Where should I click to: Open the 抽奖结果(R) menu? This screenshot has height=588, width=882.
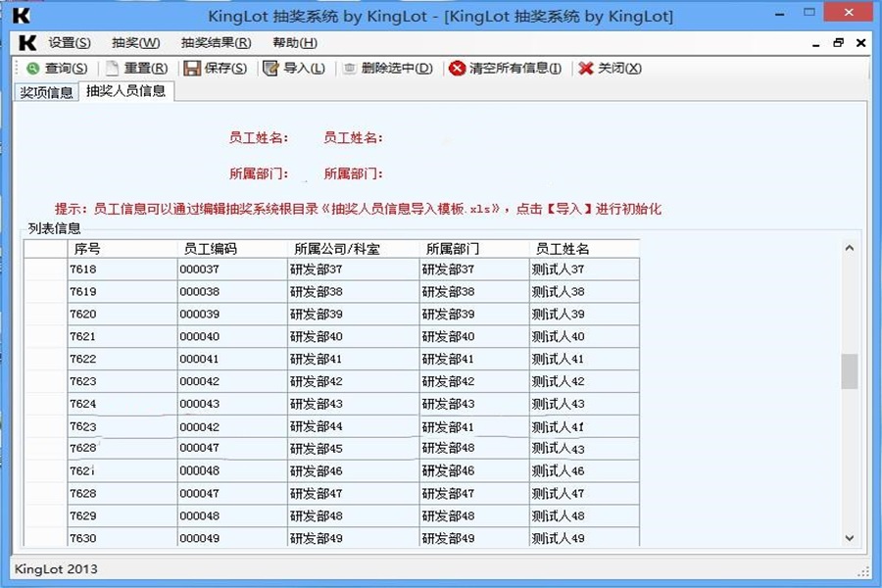tap(216, 43)
